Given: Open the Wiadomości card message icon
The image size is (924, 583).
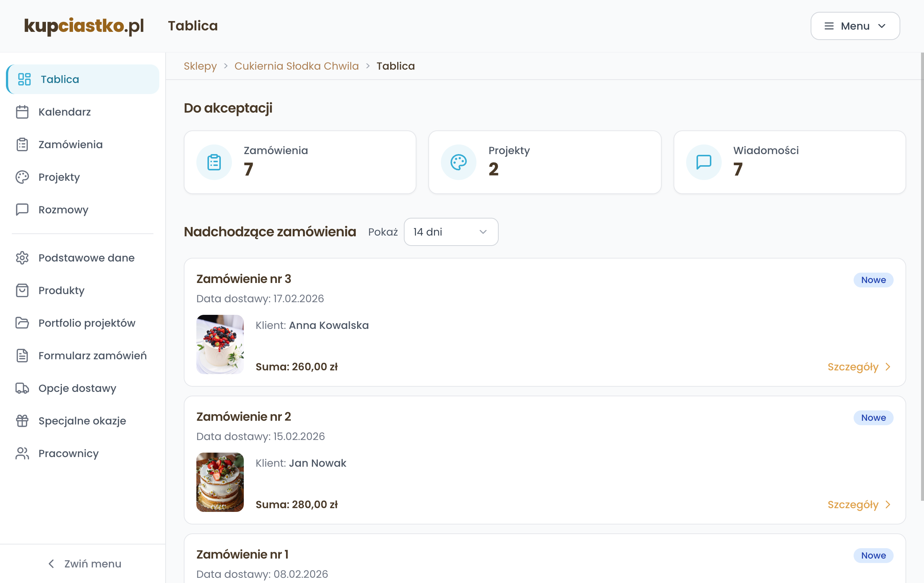Looking at the screenshot, I should click(x=703, y=162).
